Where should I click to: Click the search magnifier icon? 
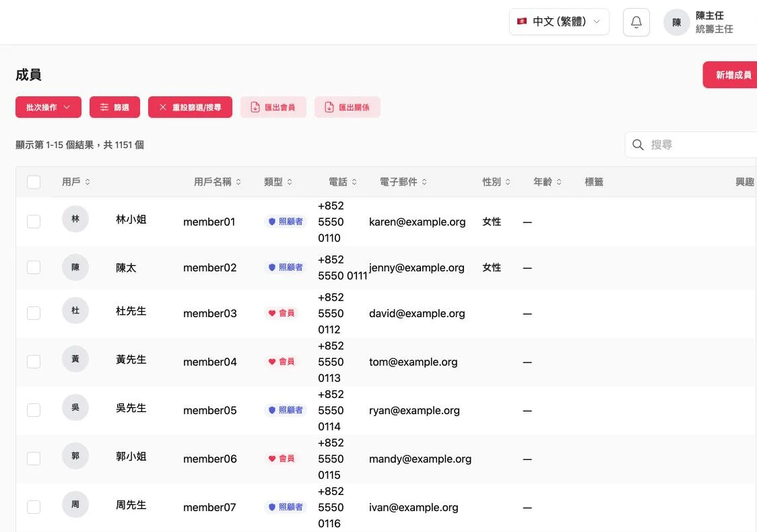pos(638,145)
